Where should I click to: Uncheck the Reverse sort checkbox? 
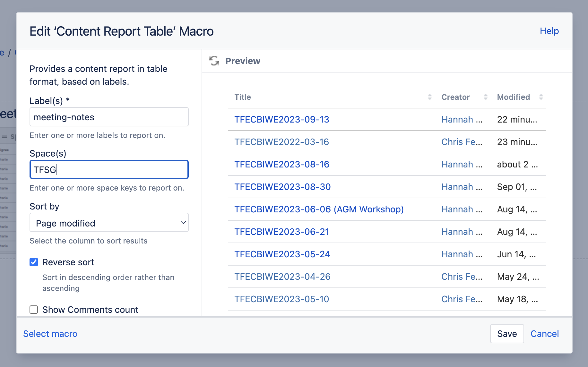pos(34,262)
